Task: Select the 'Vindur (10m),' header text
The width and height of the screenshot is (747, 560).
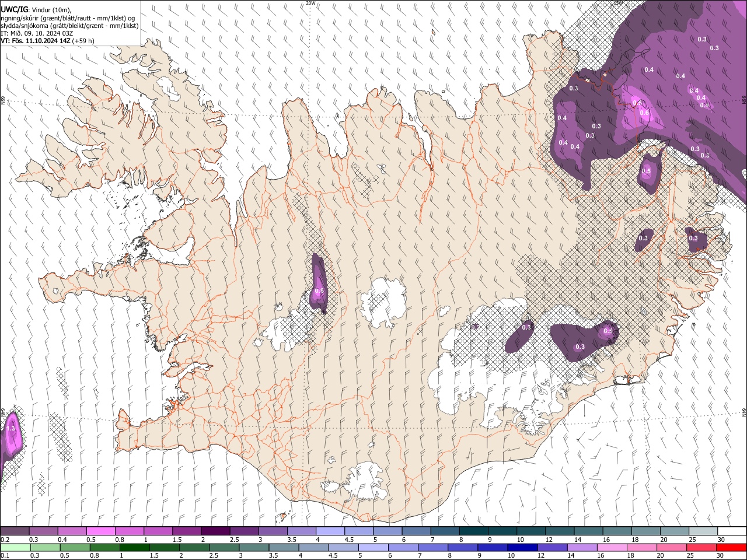Action: tap(52, 10)
